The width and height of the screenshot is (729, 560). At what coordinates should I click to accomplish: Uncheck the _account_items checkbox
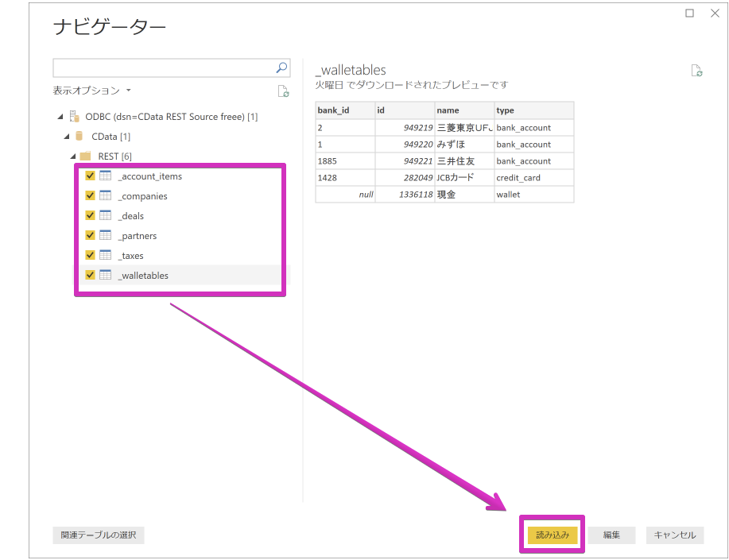click(x=90, y=176)
